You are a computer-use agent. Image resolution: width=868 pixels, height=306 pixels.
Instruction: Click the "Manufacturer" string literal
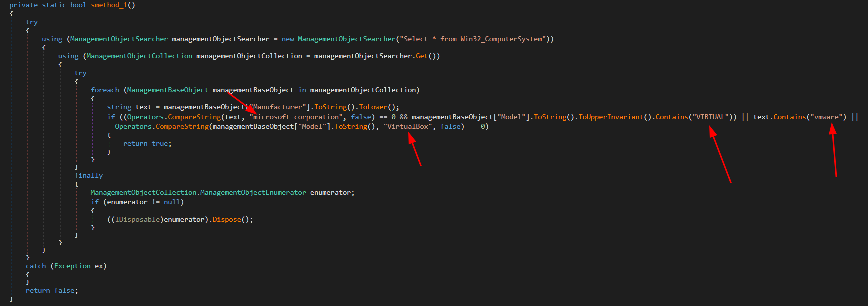(x=278, y=107)
